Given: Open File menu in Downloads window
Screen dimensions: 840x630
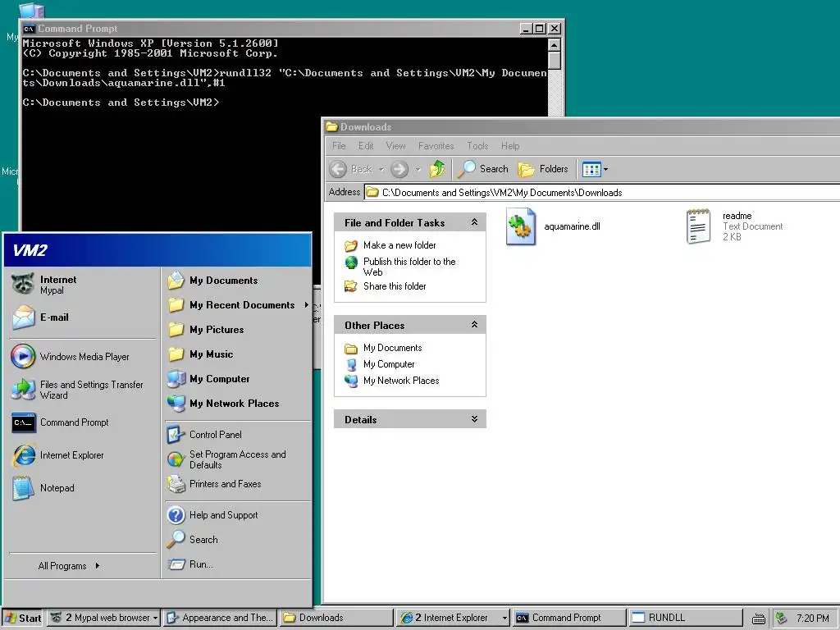Looking at the screenshot, I should click(339, 146).
